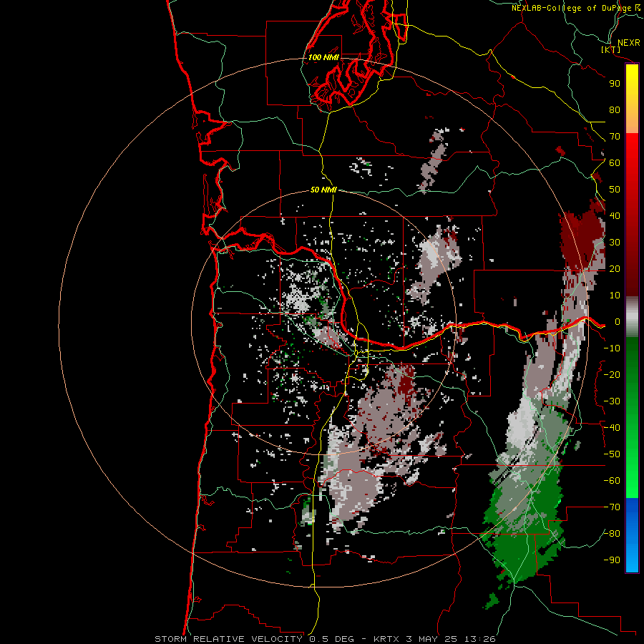
Task: Click the 90 value on the velocity scale
Action: [615, 84]
